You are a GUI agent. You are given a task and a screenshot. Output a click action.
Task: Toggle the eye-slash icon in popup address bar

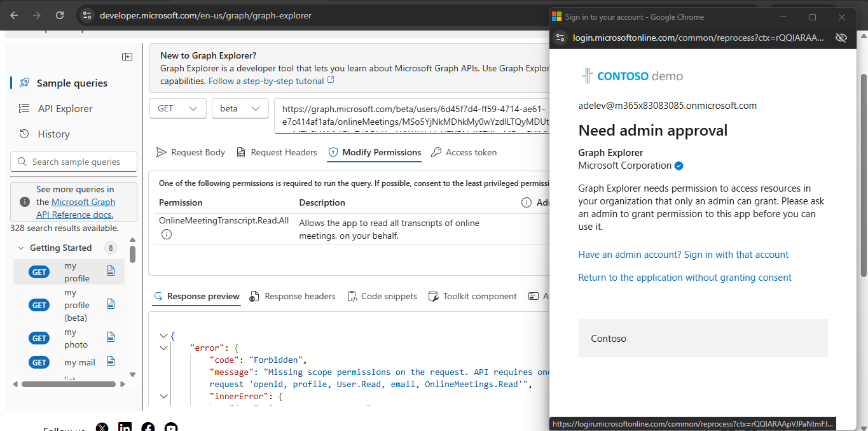click(x=841, y=38)
